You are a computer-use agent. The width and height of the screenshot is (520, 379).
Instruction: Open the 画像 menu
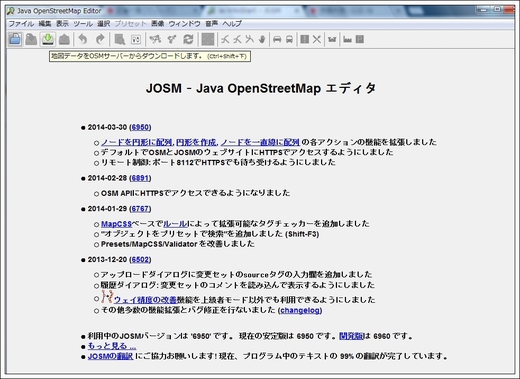pos(157,24)
